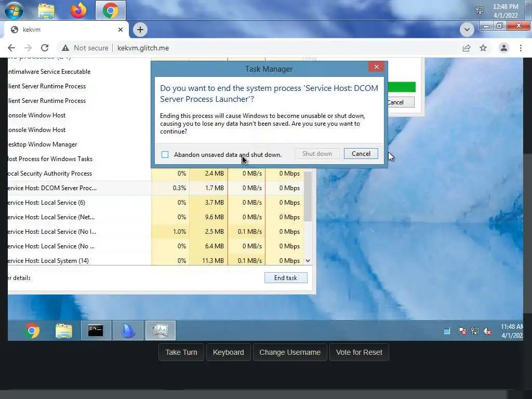Open File Explorer from the host taskbar
Screen dimensions: 532x399
(46, 10)
